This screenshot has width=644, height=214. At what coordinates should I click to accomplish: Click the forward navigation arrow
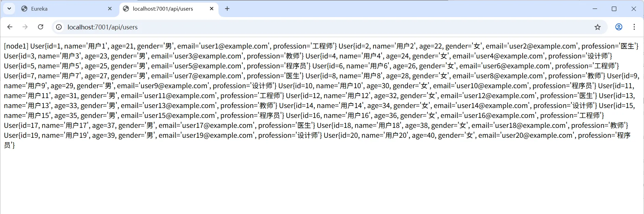(x=25, y=27)
